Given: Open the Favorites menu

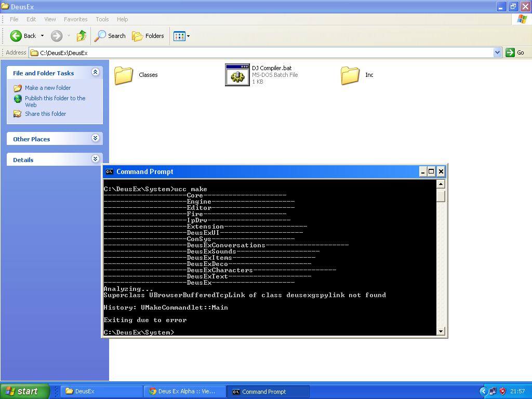Looking at the screenshot, I should click(x=76, y=19).
